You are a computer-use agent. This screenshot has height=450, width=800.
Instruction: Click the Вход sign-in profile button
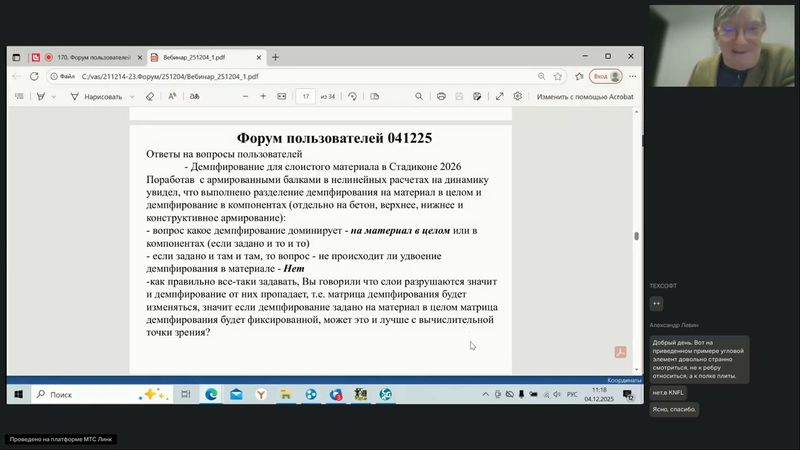tap(606, 77)
